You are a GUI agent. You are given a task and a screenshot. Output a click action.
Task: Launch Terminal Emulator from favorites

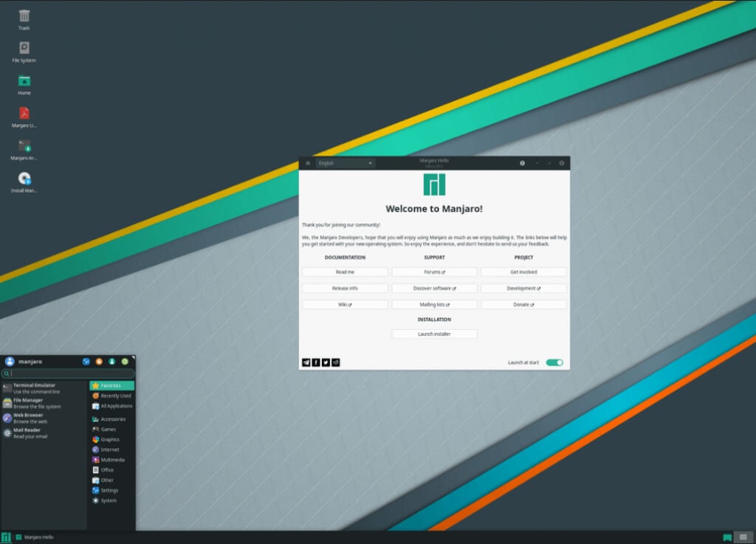(44, 388)
